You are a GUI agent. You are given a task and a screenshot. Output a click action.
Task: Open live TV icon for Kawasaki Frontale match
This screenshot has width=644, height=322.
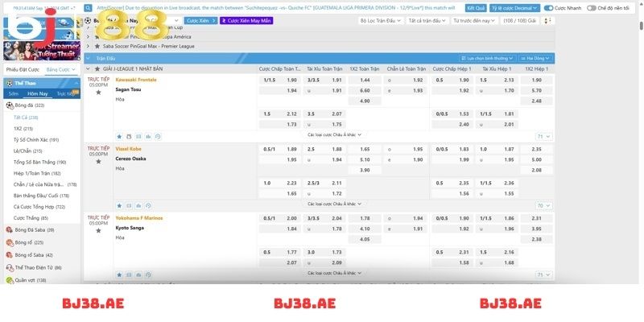tap(129, 136)
